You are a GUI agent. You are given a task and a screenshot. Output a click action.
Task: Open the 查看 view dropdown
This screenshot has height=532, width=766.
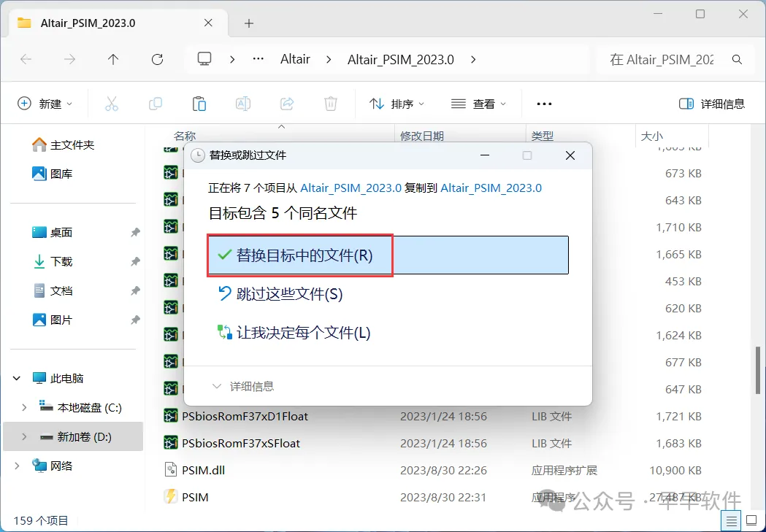(x=478, y=104)
